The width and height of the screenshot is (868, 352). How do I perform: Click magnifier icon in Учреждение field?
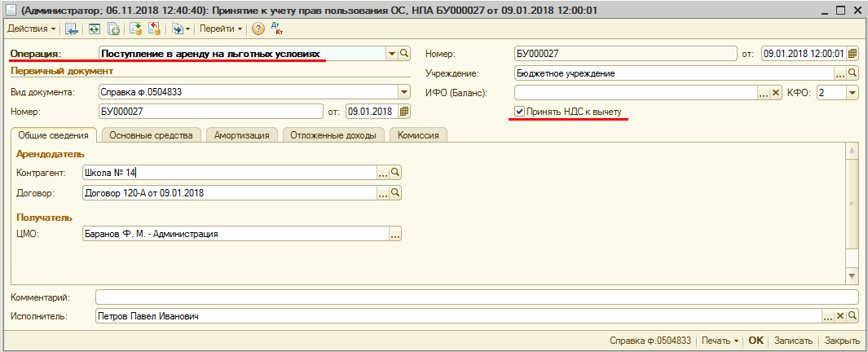[852, 73]
